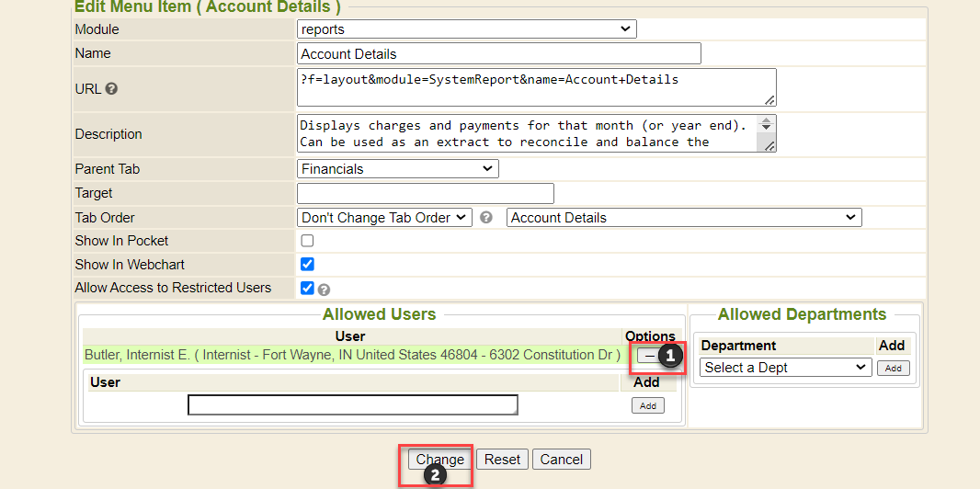The image size is (980, 489).
Task: Click the help icon next to URL
Action: pos(111,89)
